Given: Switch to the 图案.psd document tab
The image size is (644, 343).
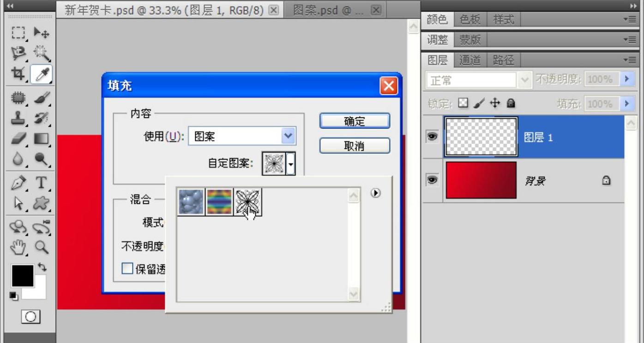Looking at the screenshot, I should pos(329,10).
